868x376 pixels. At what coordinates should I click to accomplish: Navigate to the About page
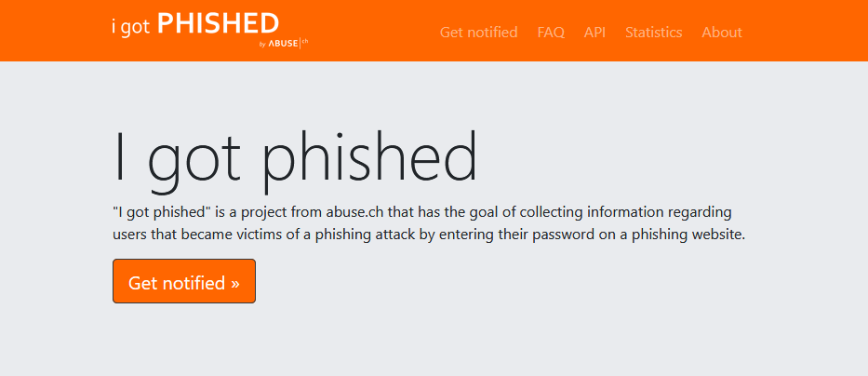tap(722, 33)
